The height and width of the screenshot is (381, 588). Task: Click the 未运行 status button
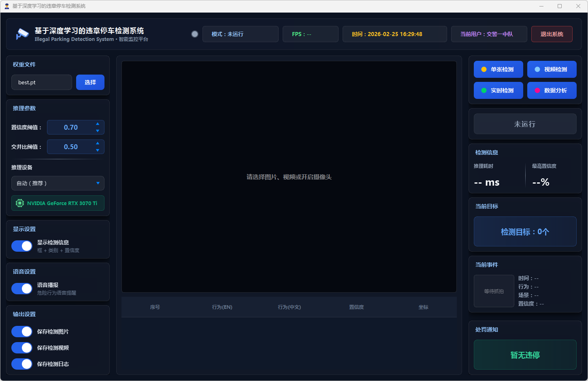click(525, 124)
